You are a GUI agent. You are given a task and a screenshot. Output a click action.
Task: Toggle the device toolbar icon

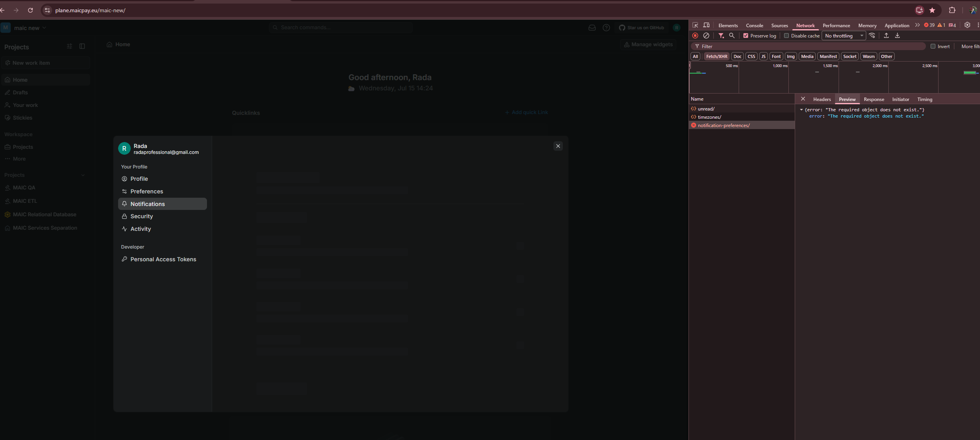706,25
